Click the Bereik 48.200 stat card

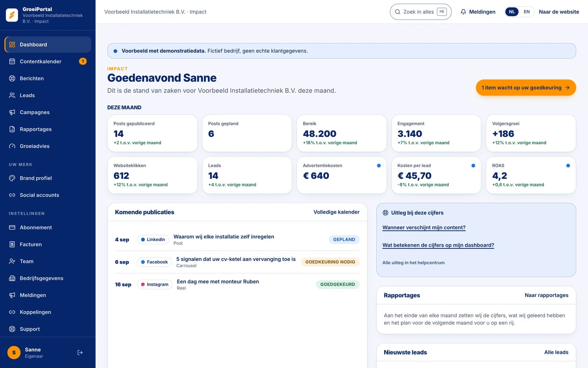click(341, 133)
